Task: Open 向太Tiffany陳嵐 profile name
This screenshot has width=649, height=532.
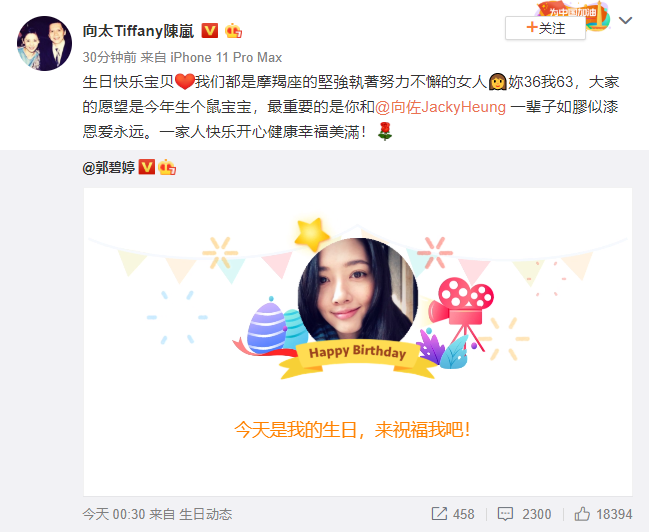Action: point(138,31)
